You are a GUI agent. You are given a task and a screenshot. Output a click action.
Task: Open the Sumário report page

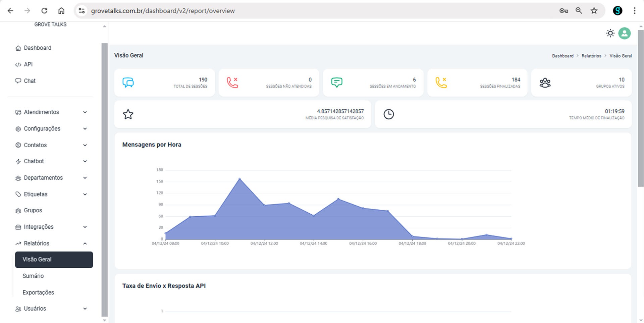(x=33, y=276)
